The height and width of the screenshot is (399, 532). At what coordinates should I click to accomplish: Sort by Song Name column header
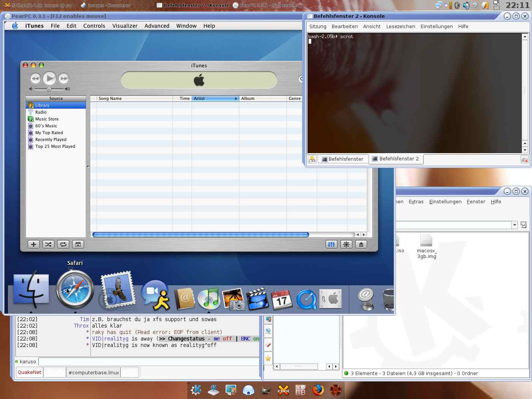pyautogui.click(x=135, y=98)
